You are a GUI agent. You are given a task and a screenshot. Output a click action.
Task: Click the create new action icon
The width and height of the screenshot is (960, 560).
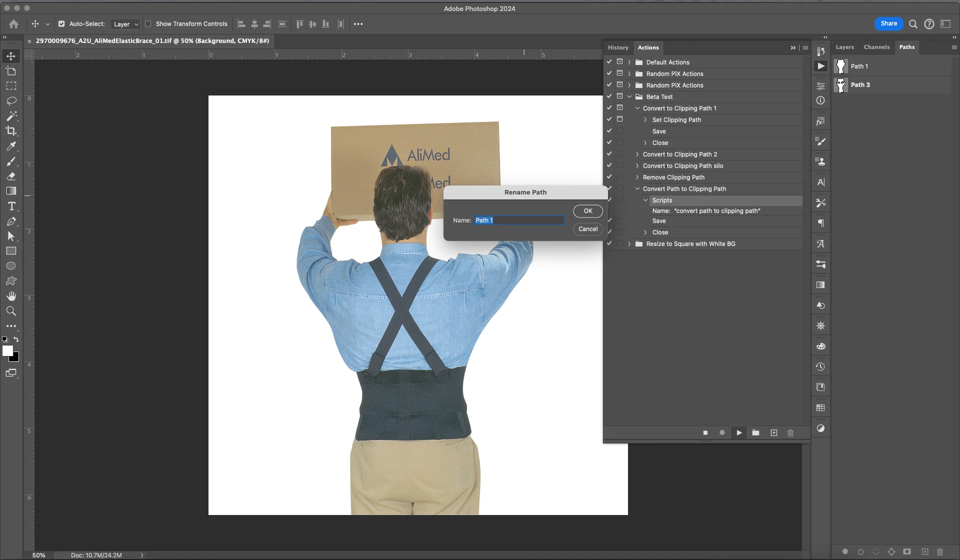tap(773, 433)
